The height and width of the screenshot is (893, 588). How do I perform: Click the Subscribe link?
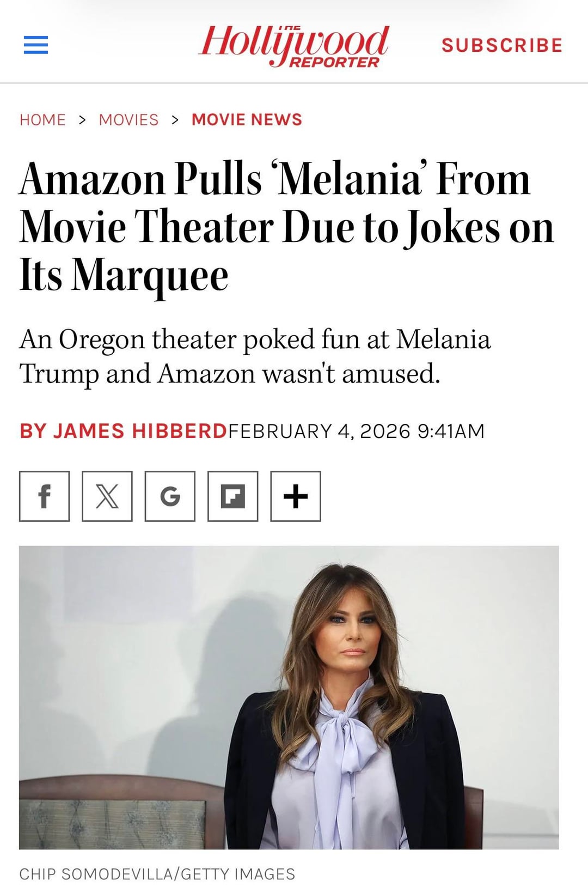[x=501, y=45]
